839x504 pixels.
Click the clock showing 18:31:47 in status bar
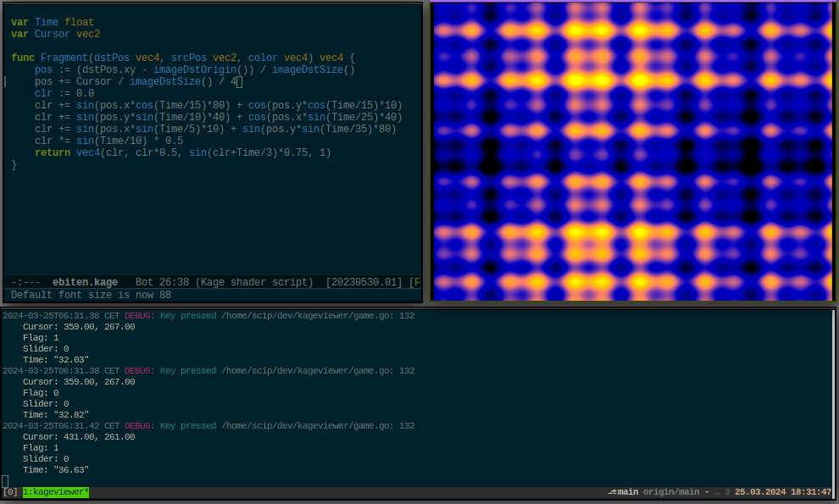pos(808,491)
